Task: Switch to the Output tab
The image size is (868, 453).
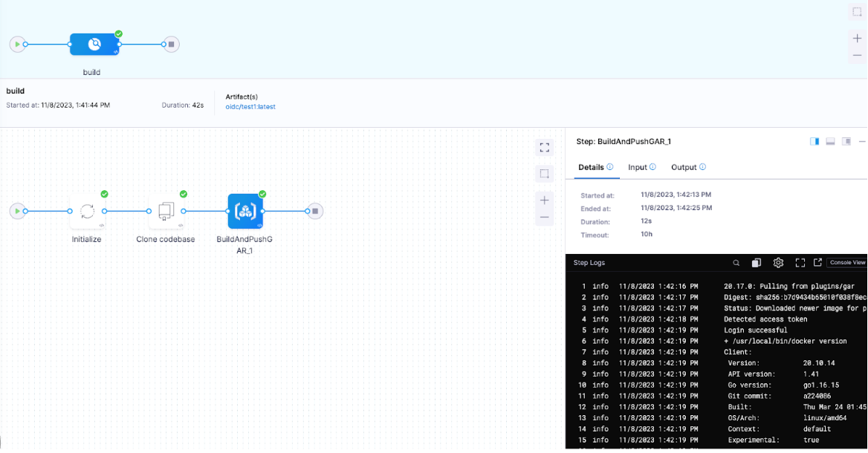Action: point(684,168)
